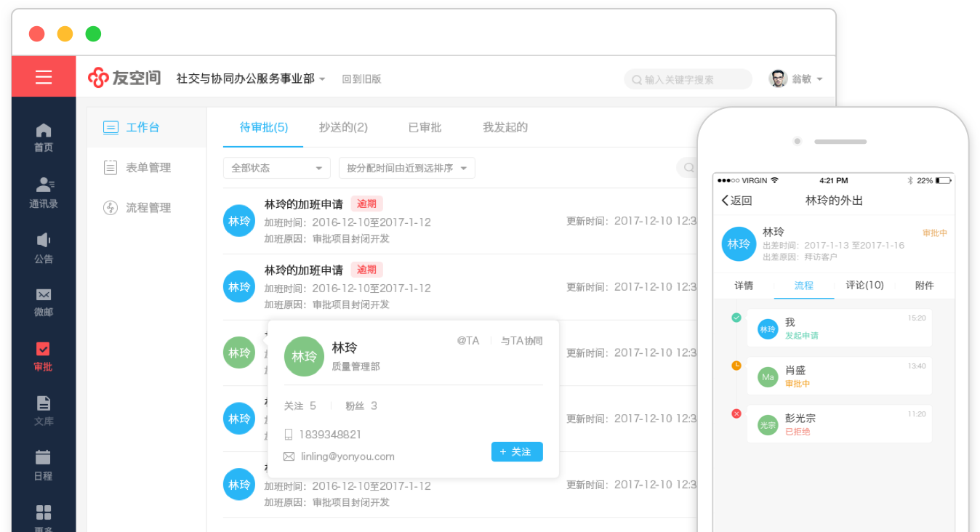980x532 pixels.
Task: Tap 光宗 avatar on phone
Action: 768,425
